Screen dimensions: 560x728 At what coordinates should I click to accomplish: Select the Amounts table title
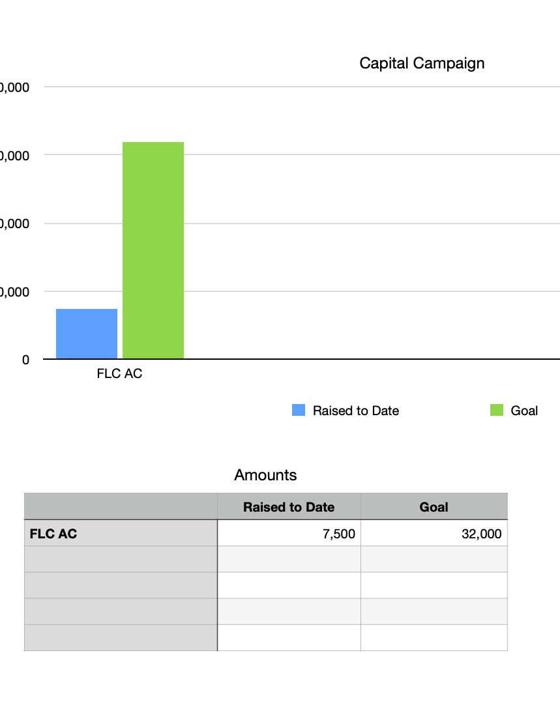tap(265, 475)
